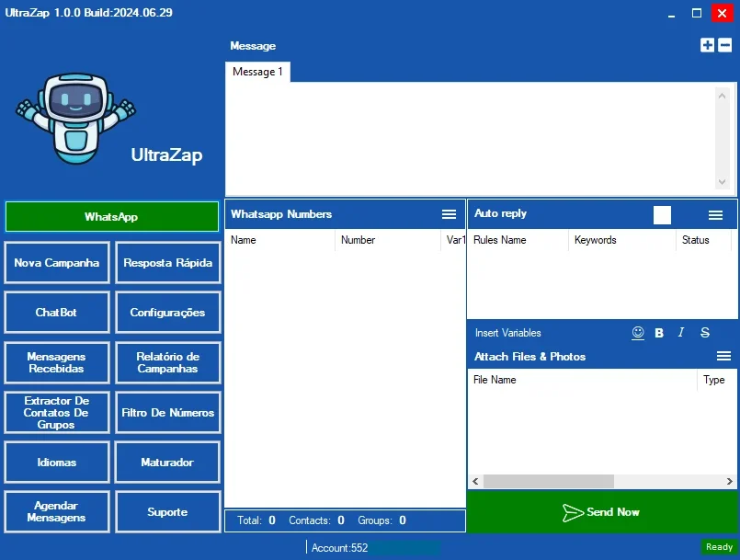Click the Groups: 0 counter
The width and height of the screenshot is (740, 560).
tap(381, 520)
